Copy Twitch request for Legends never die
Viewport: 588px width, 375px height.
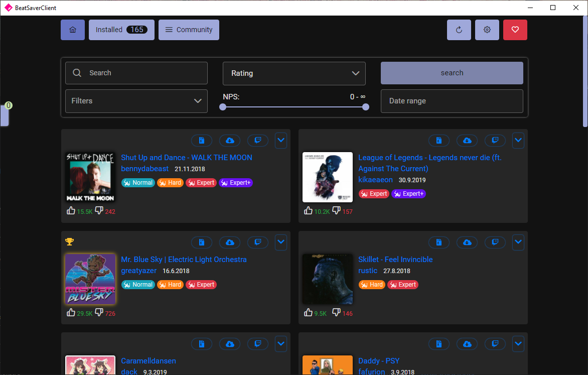coord(495,141)
